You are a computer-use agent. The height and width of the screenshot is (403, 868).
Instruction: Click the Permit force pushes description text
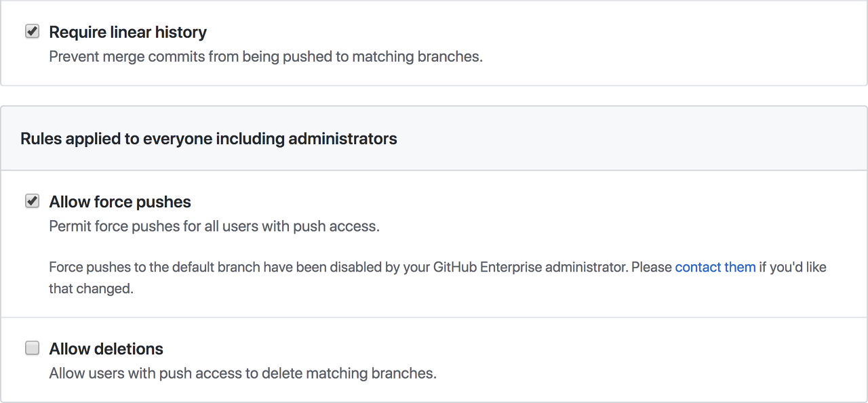(214, 226)
